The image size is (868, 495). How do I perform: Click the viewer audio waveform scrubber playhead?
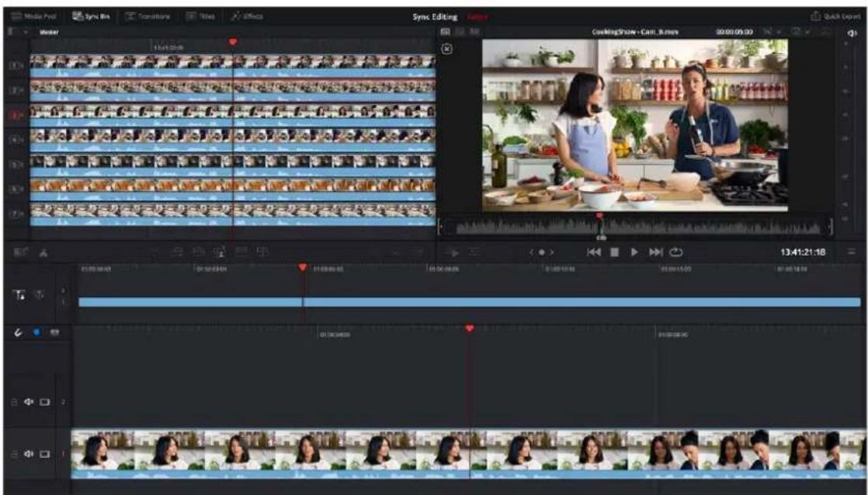599,216
